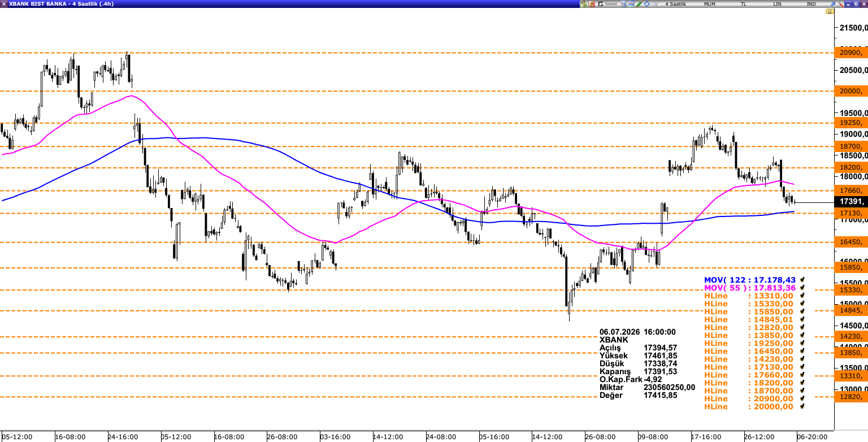The image size is (868, 442).
Task: Toggle checkmark for HLine 19250,00
Action: coord(802,343)
